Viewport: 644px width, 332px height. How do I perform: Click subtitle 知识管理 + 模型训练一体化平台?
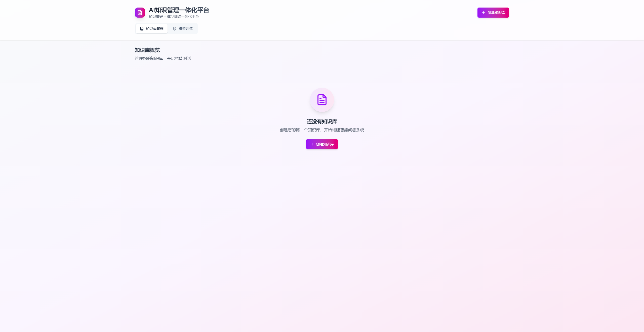point(174,17)
